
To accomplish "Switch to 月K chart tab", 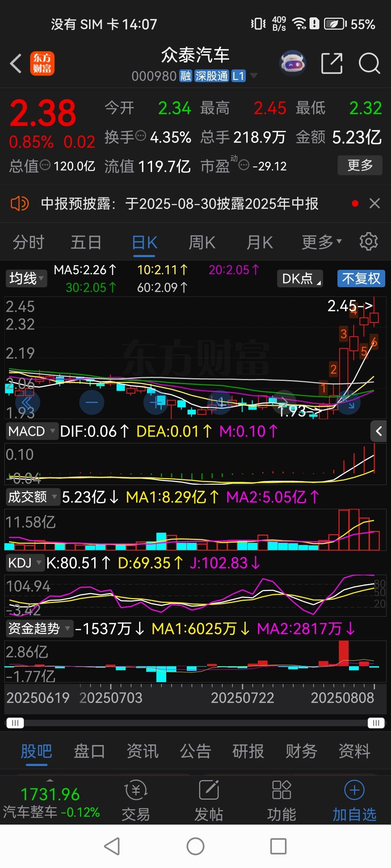I will point(260,242).
